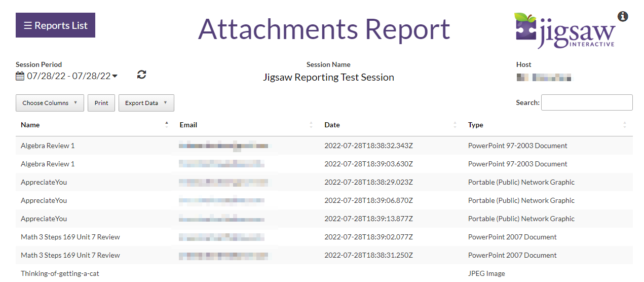The width and height of the screenshot is (644, 282).
Task: Sort by the Name column arrows
Action: tap(167, 125)
